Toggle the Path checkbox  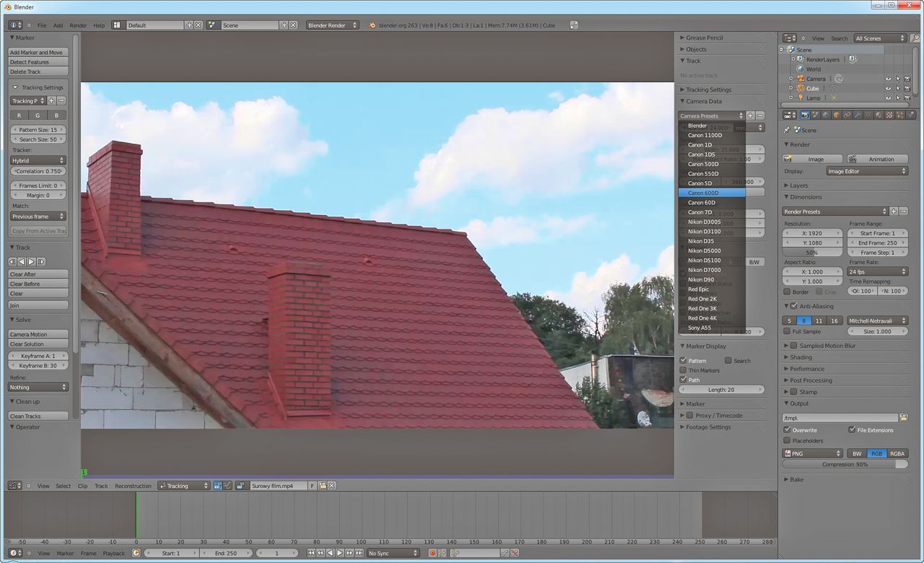pos(684,380)
